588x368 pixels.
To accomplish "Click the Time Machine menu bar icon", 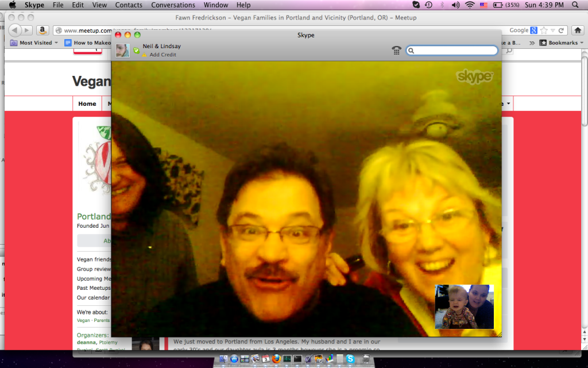I will (x=428, y=5).
